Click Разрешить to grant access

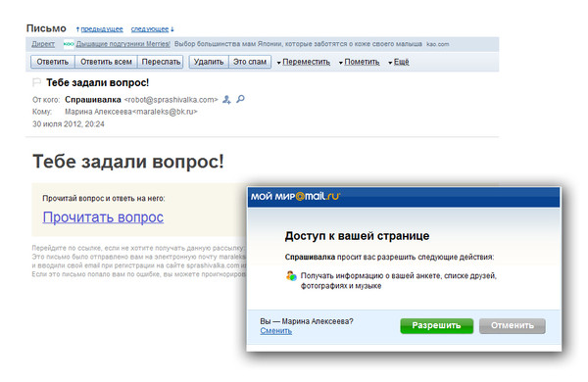pyautogui.click(x=436, y=326)
